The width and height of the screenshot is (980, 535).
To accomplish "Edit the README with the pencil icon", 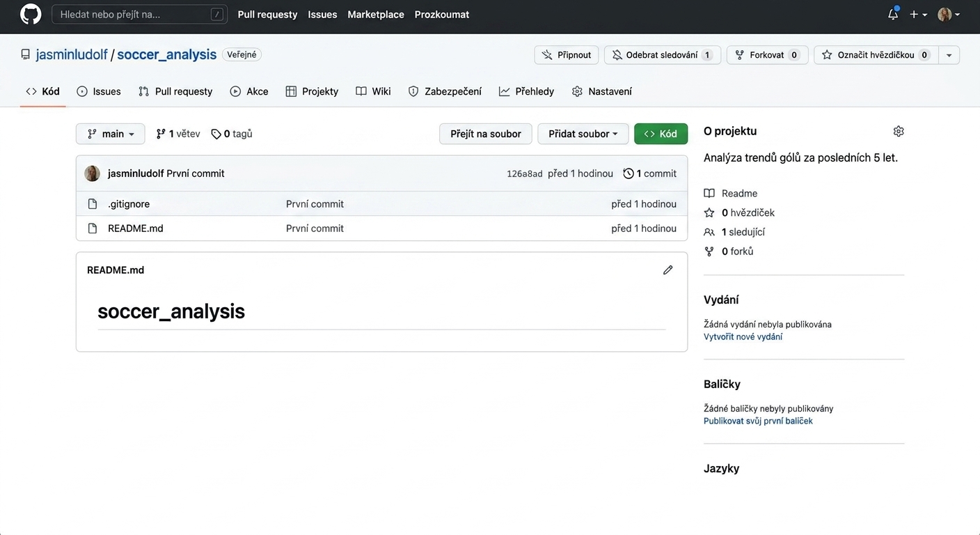I will pyautogui.click(x=668, y=270).
